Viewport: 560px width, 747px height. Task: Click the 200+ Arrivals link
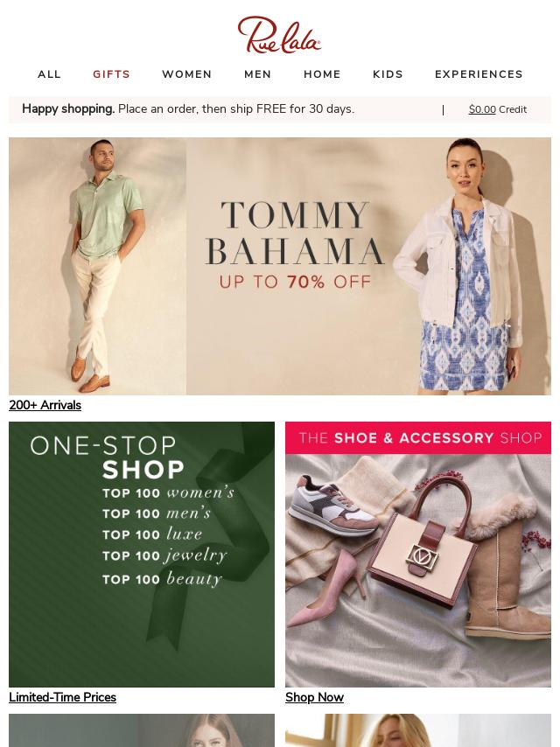[x=45, y=405]
